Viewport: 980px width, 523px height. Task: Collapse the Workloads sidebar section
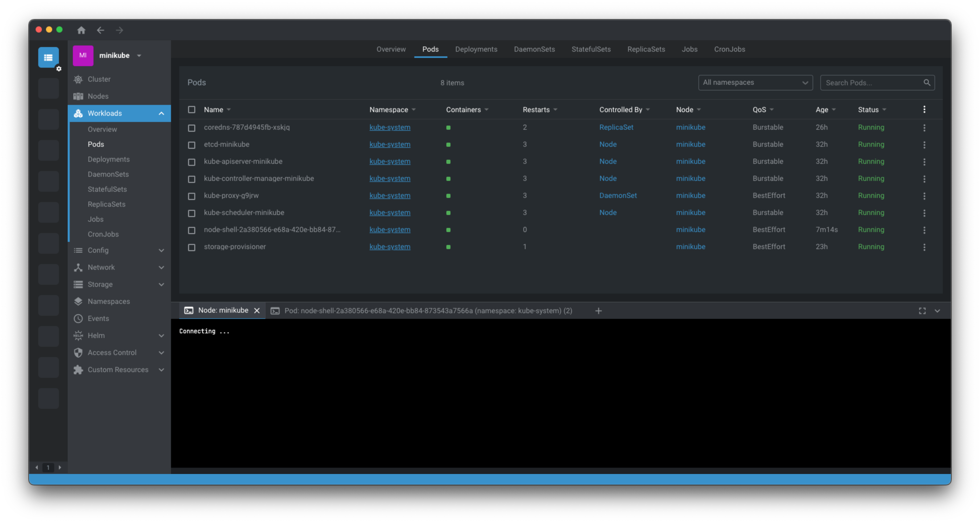pos(161,113)
